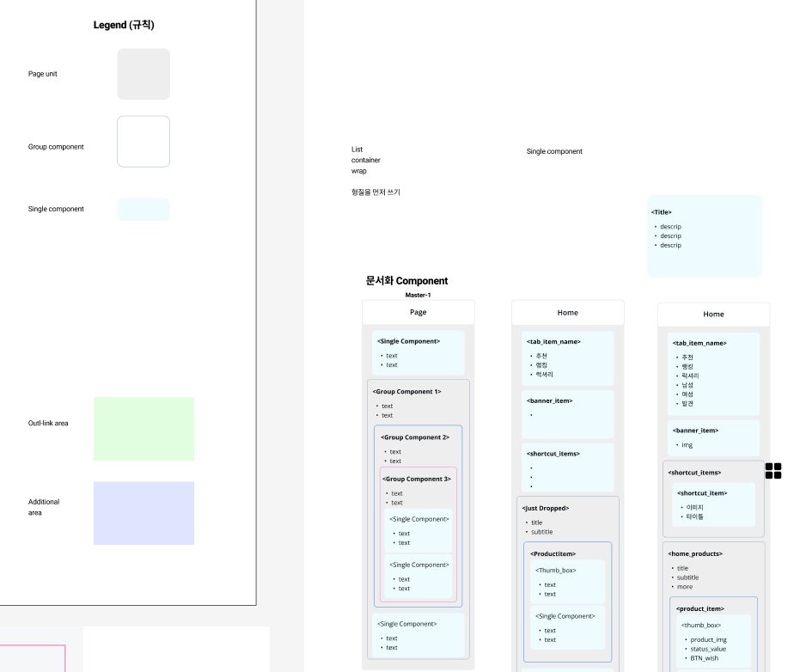
Task: Select the Page unit gray swatch
Action: point(144,74)
